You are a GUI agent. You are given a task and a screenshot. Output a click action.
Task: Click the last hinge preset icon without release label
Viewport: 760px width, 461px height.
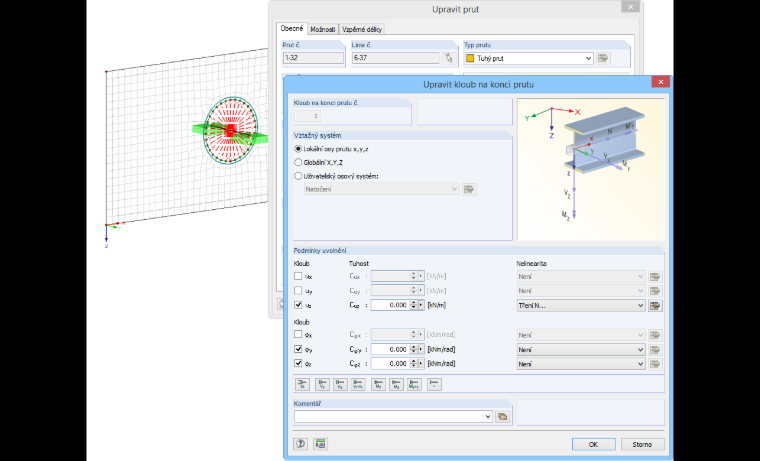[x=434, y=384]
